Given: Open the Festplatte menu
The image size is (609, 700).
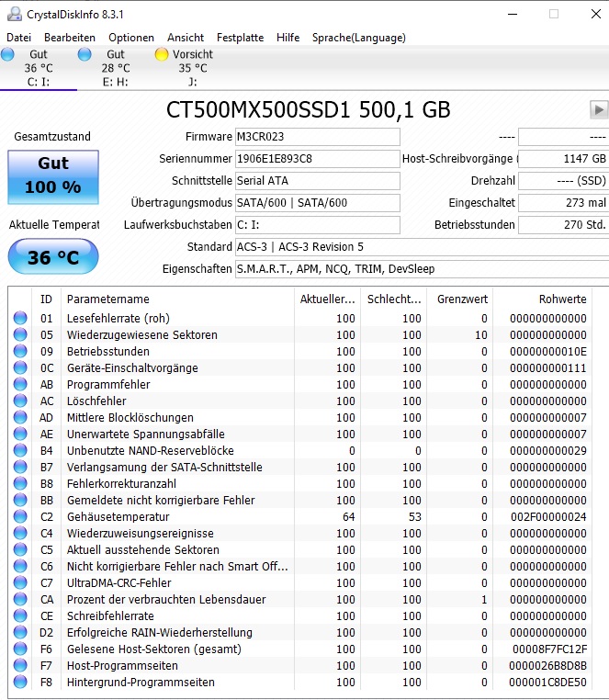Looking at the screenshot, I should pyautogui.click(x=241, y=38).
